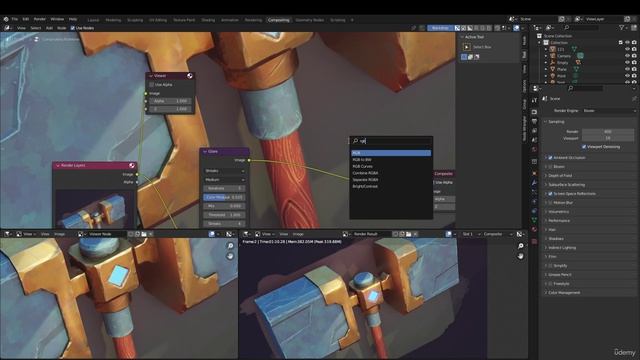
Task: Open the Render Engine dropdown
Action: [x=609, y=111]
